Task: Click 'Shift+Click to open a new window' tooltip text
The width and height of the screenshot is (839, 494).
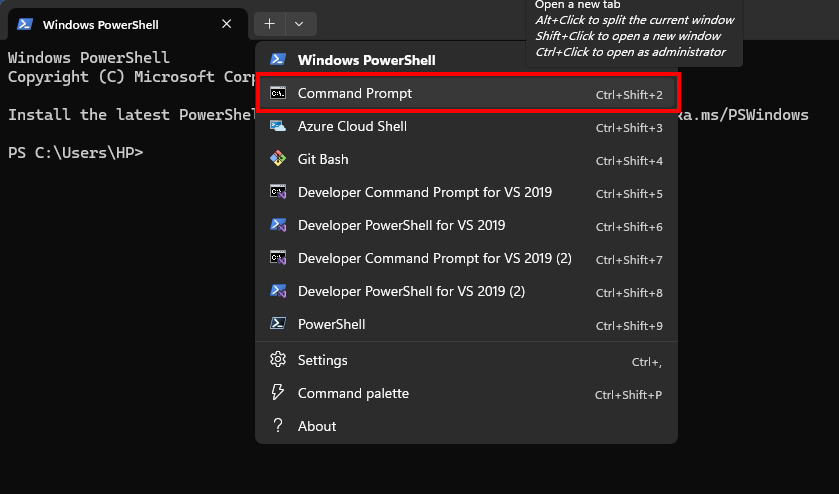Action: click(628, 36)
